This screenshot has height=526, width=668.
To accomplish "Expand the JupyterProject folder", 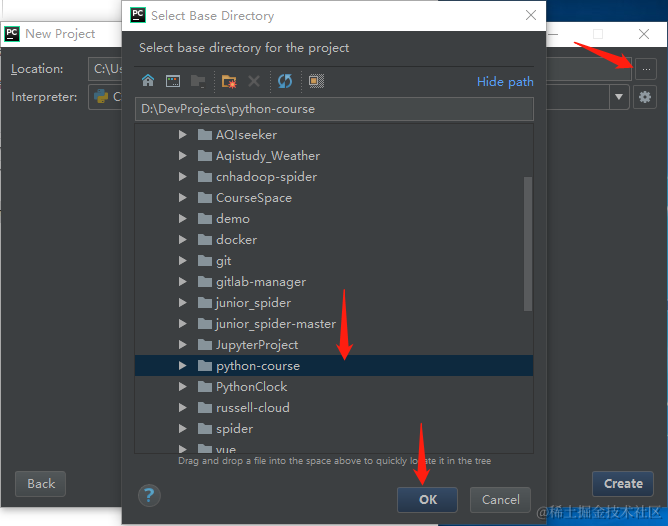I will click(x=182, y=344).
